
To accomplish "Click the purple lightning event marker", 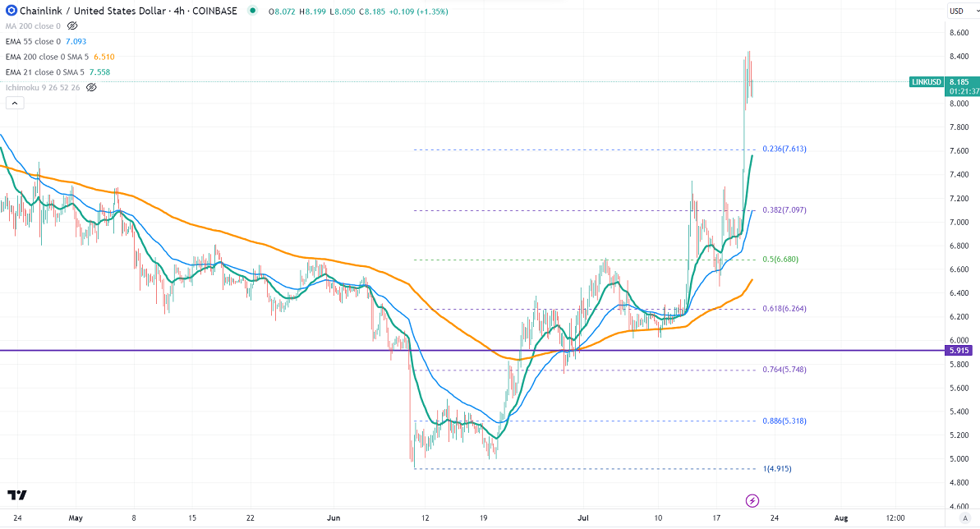I will (x=752, y=501).
